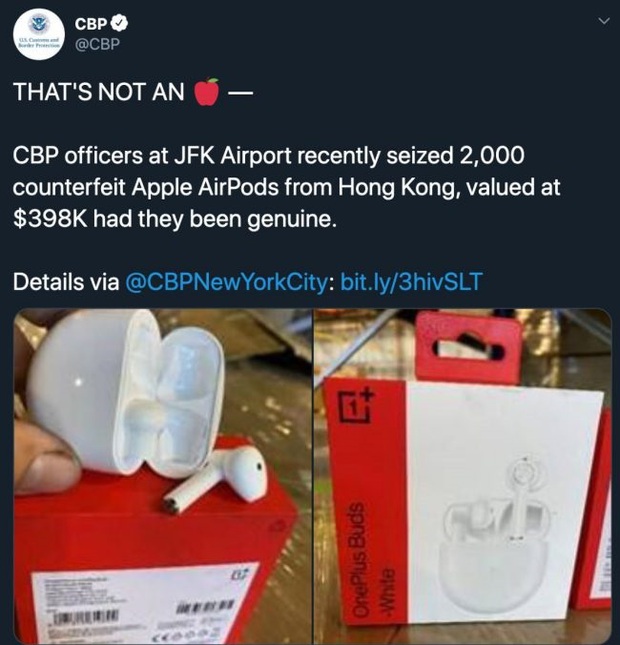Open the left earbuds case photo
The image size is (620, 645).
[163, 476]
